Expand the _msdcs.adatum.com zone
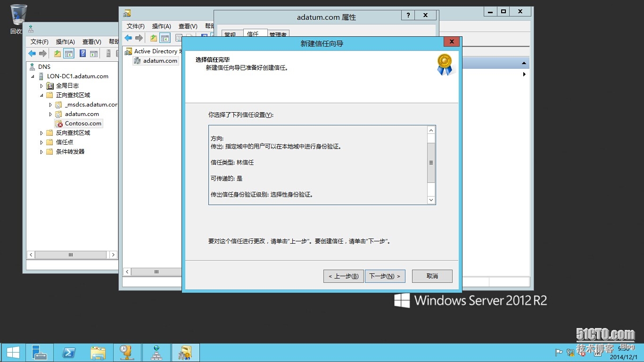Viewport: 644px width, 362px height. click(x=50, y=105)
